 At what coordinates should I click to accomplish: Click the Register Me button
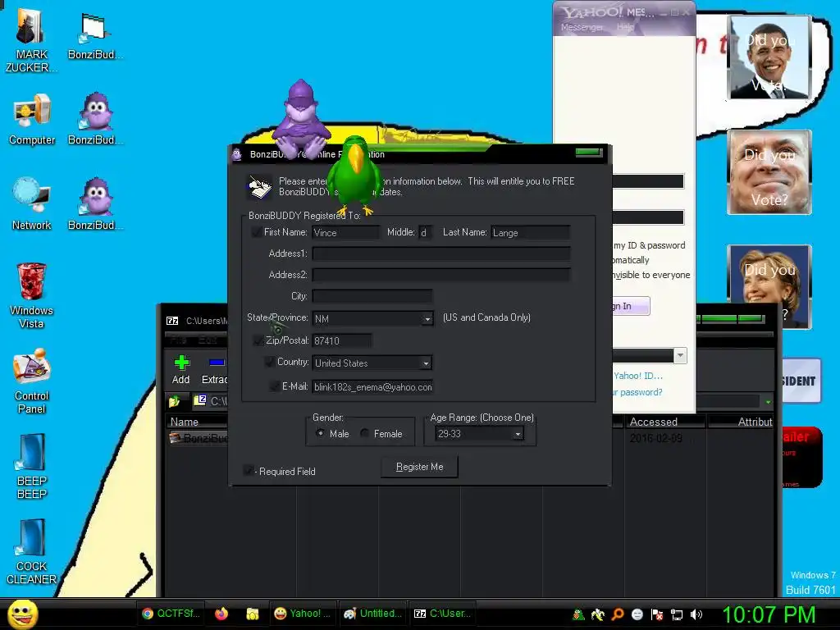click(x=419, y=467)
